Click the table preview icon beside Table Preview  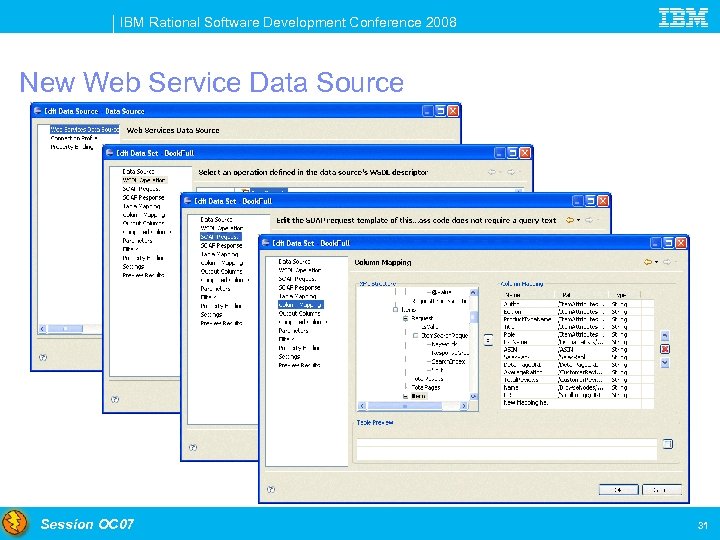pyautogui.click(x=668, y=444)
